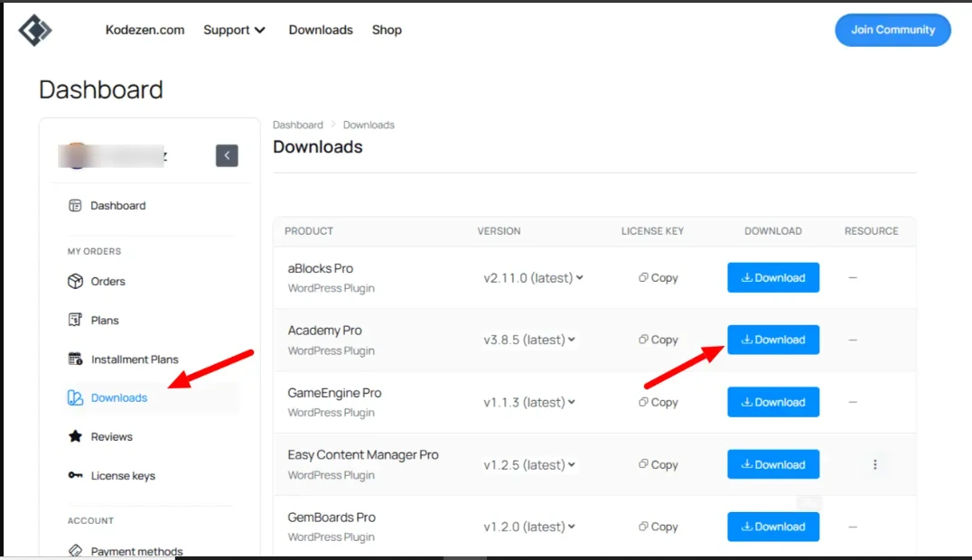The image size is (972, 560).
Task: Select Payment methods in the sidebar
Action: tap(136, 551)
